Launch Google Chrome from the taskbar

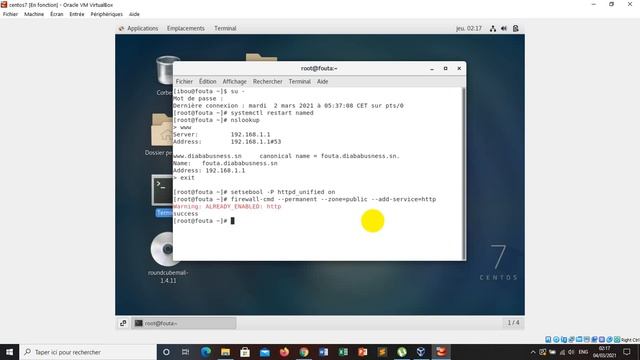click(304, 352)
